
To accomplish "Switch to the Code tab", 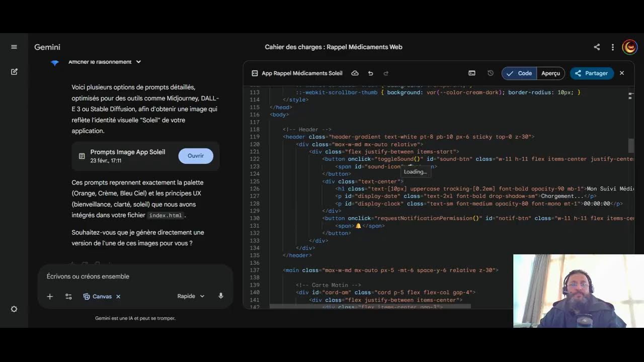I will click(519, 73).
